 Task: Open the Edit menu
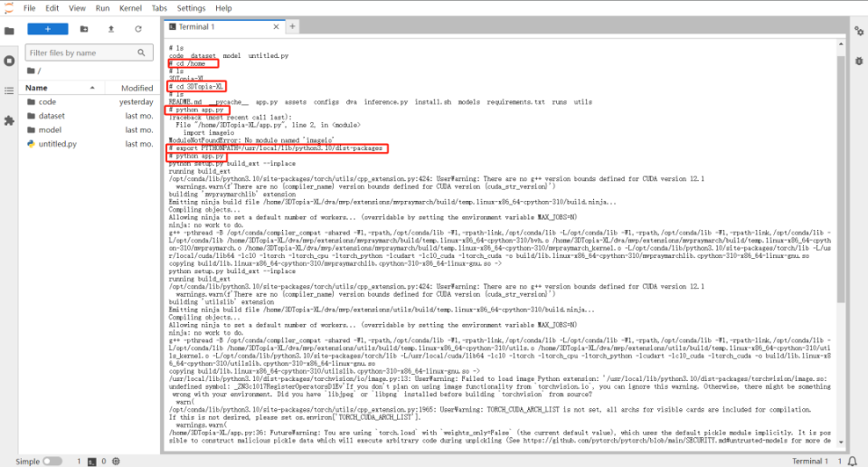tap(52, 8)
